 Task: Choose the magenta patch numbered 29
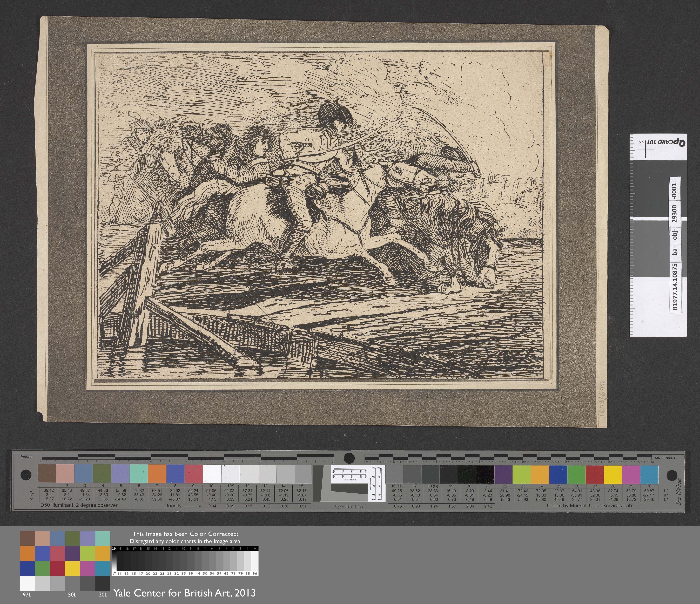[x=631, y=475]
